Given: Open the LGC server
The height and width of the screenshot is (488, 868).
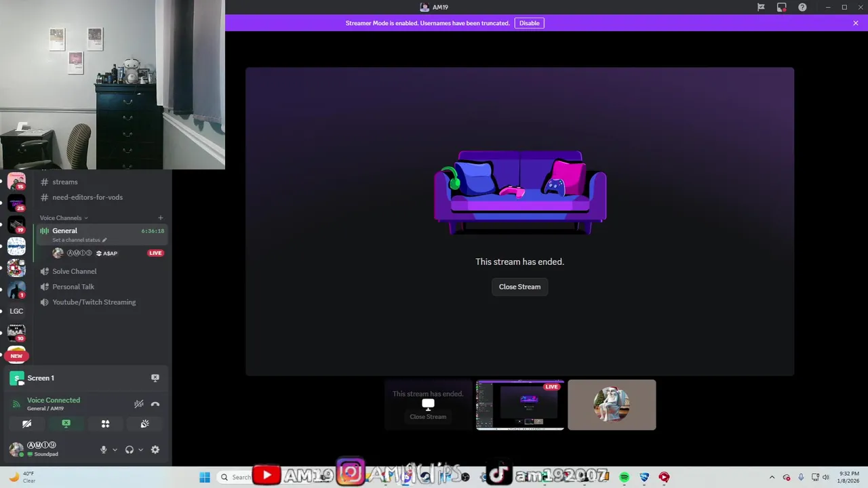Looking at the screenshot, I should pos(16,311).
